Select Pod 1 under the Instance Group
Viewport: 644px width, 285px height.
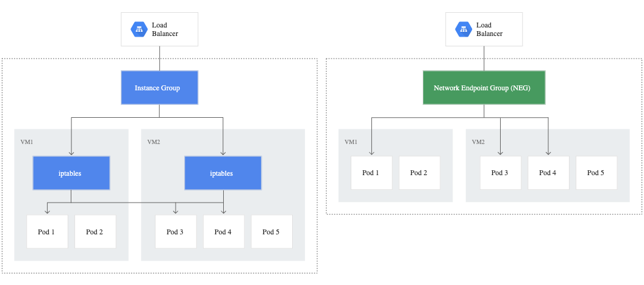coord(47,231)
